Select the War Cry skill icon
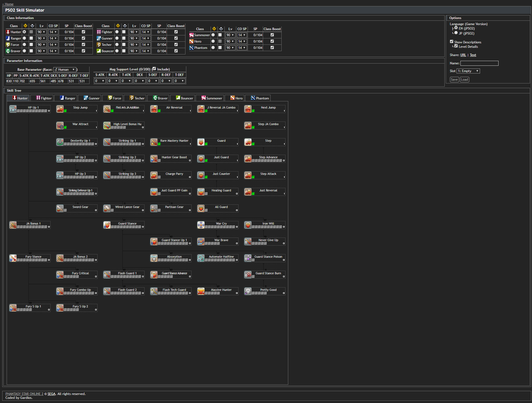The image size is (532, 403). tap(201, 225)
